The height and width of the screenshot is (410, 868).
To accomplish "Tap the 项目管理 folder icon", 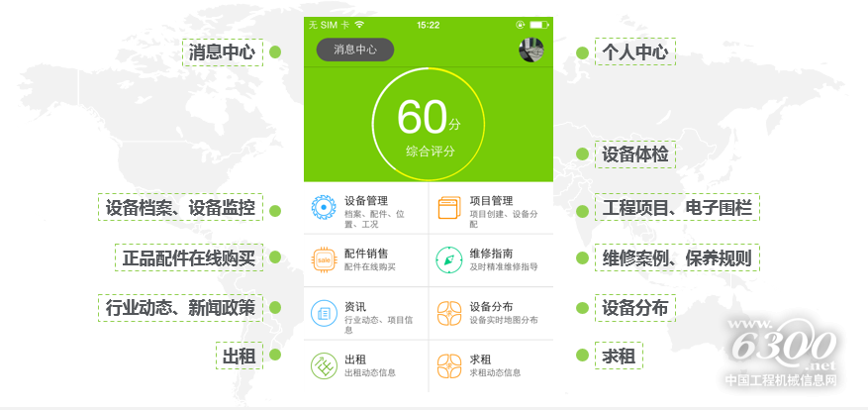I will (449, 208).
